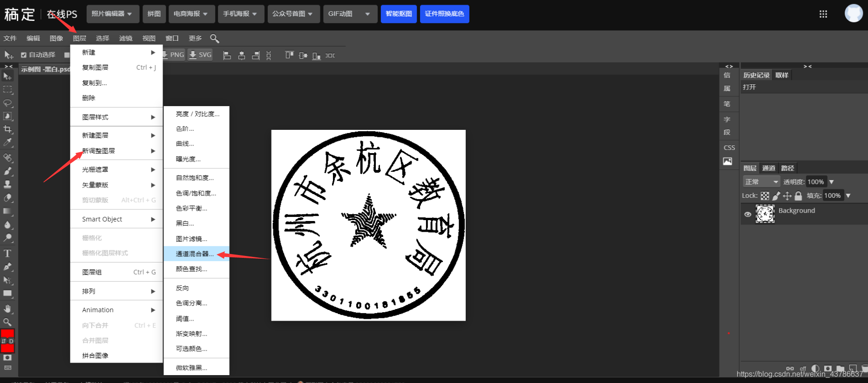Choose the Hand tool
868x383 pixels.
(7, 309)
